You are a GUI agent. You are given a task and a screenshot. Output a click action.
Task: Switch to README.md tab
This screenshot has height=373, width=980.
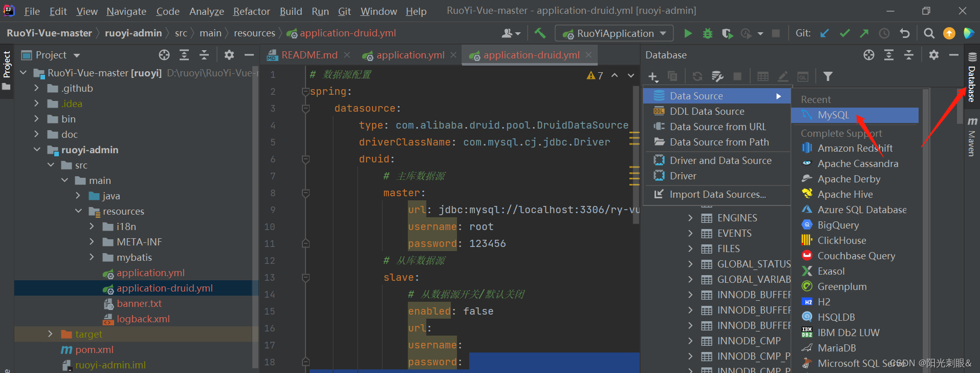[x=309, y=55]
